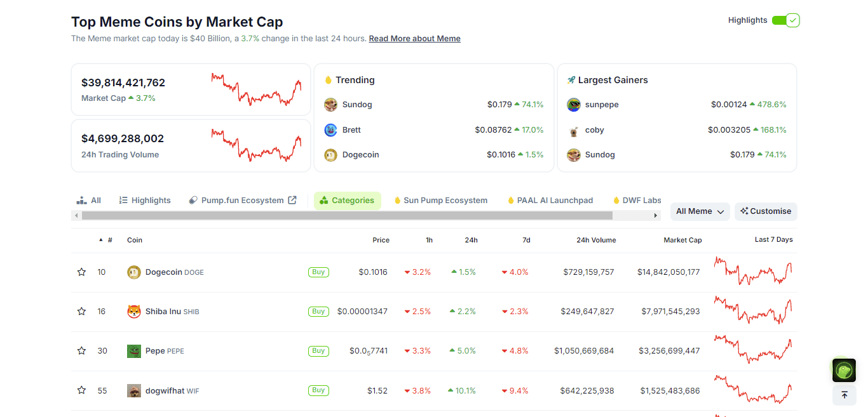This screenshot has width=868, height=417.
Task: Open Pepe PEPE coin link
Action: click(x=165, y=351)
